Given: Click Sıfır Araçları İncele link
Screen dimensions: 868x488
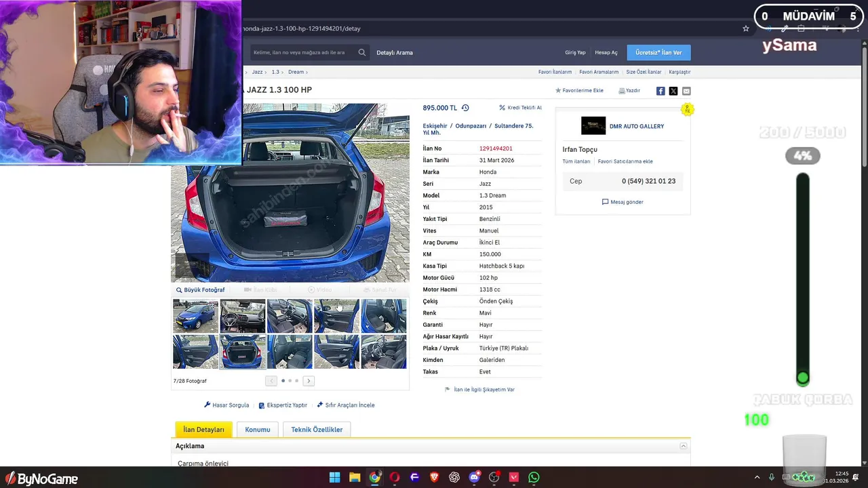Looking at the screenshot, I should [x=345, y=405].
